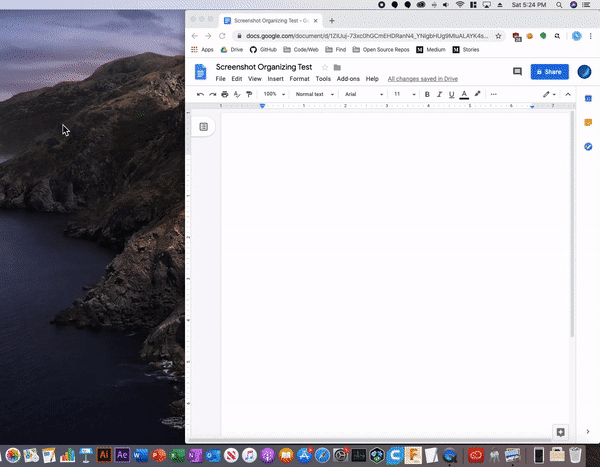Click the Redo icon in Docs toolbar

coord(212,94)
